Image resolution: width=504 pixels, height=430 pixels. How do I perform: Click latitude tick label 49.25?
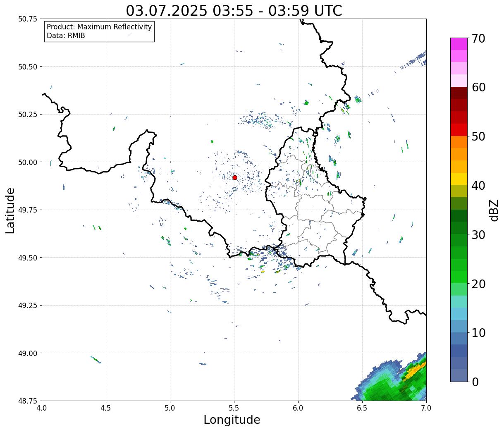tap(28, 306)
